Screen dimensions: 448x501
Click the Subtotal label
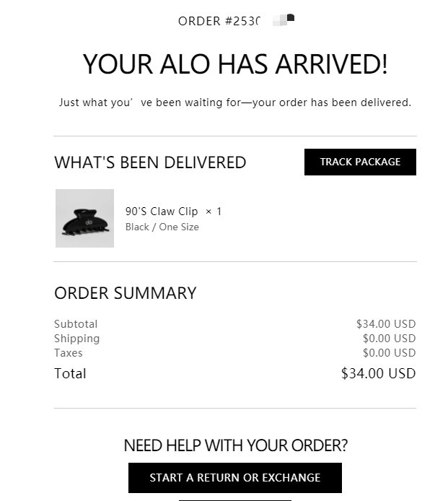pyautogui.click(x=76, y=324)
